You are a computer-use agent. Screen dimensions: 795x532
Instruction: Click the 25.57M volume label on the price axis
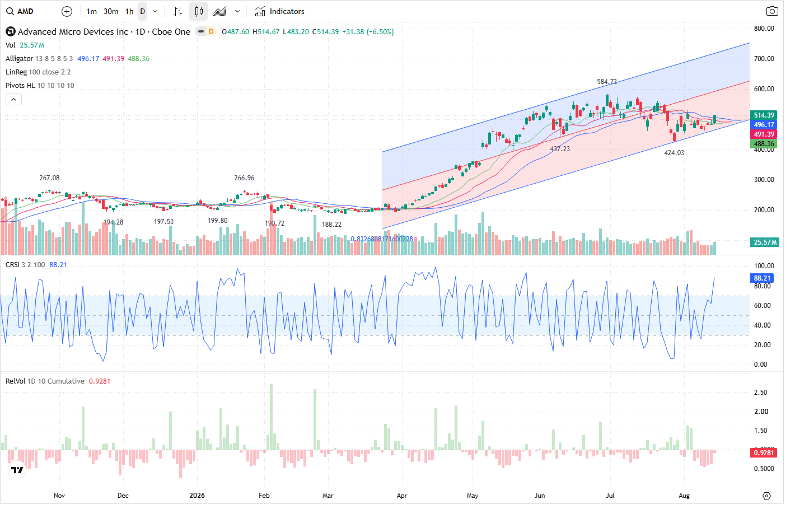point(765,242)
